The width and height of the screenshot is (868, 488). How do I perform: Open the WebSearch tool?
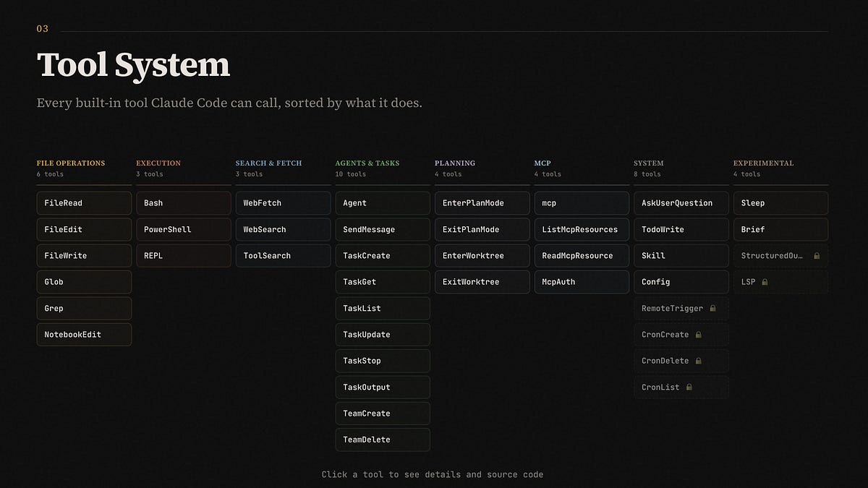tap(283, 229)
